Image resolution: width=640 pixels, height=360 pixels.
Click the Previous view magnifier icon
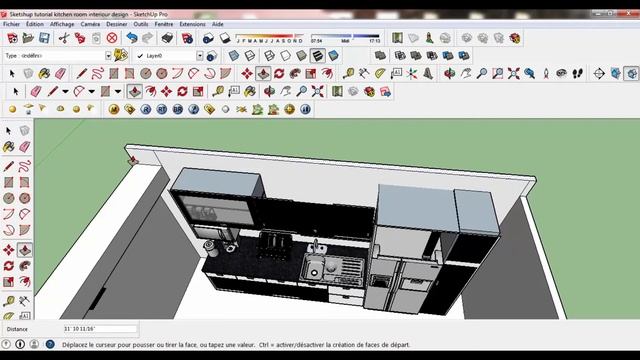tap(529, 73)
